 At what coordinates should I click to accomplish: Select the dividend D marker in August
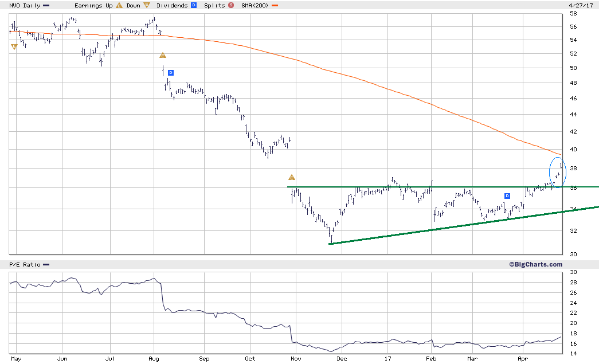point(171,73)
